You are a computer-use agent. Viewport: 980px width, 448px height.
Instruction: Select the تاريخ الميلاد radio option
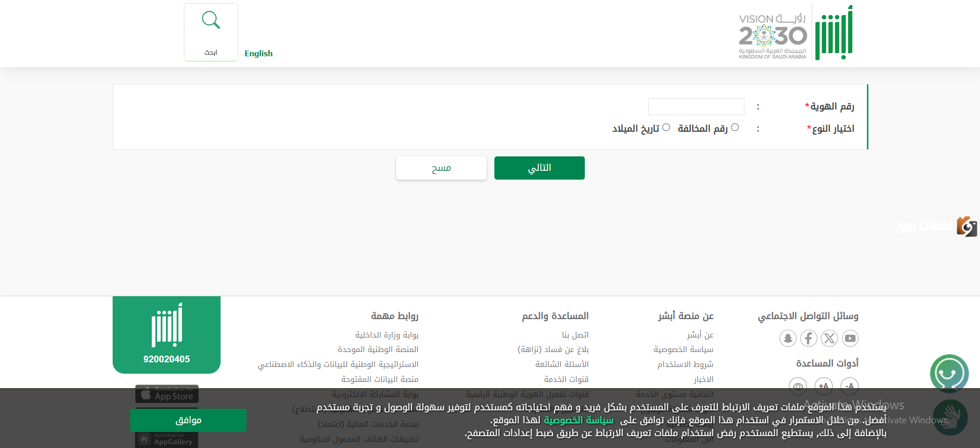(666, 127)
